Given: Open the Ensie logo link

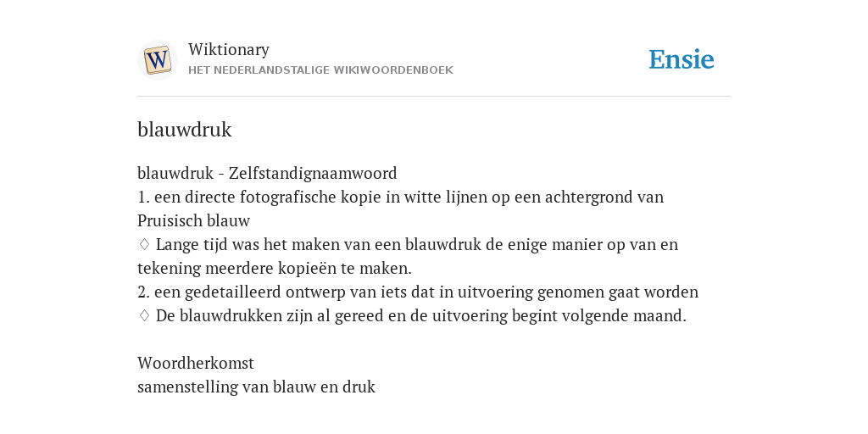Looking at the screenshot, I should (681, 60).
